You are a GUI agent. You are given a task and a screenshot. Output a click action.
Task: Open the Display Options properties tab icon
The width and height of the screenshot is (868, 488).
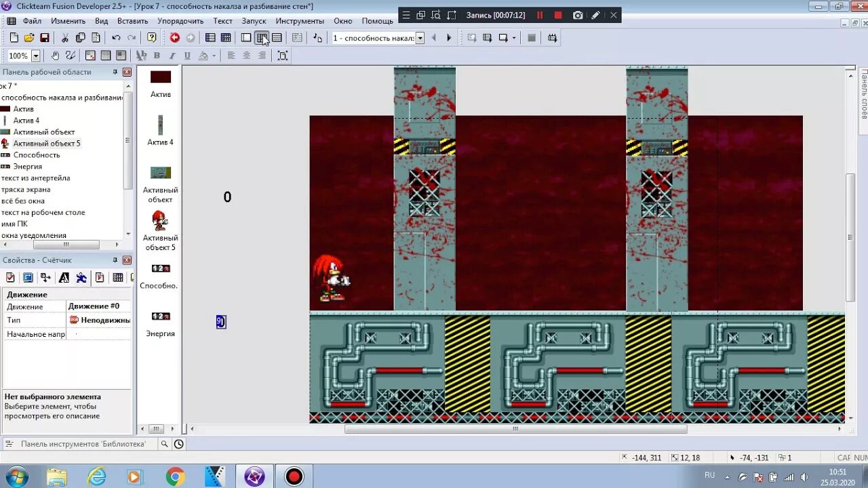point(28,277)
